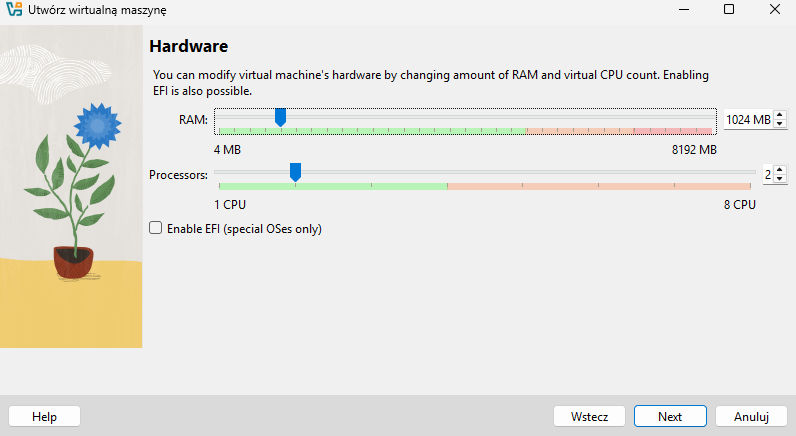
Task: Click the blue flower illustration
Action: click(96, 125)
